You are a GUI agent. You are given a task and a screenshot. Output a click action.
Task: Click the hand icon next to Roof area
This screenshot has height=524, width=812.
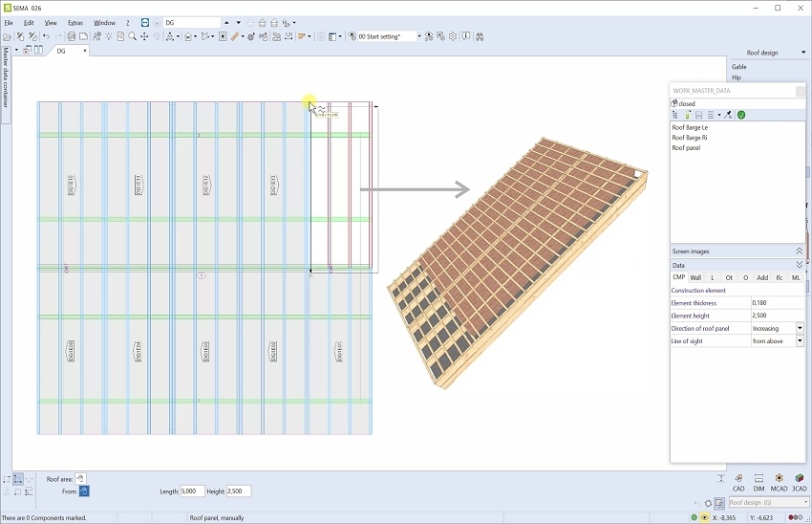tap(80, 479)
